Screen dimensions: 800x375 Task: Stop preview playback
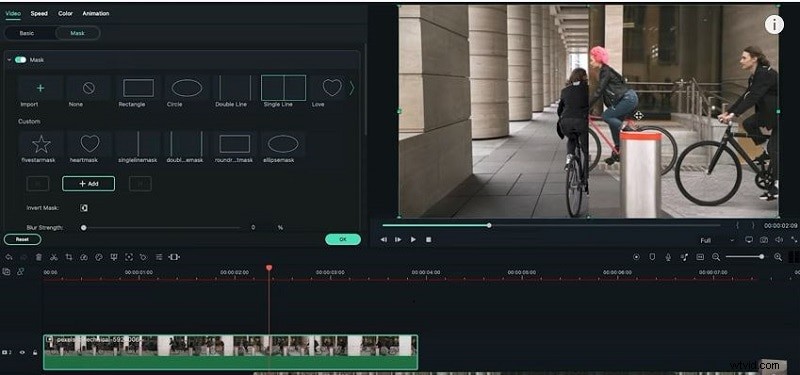click(x=429, y=240)
